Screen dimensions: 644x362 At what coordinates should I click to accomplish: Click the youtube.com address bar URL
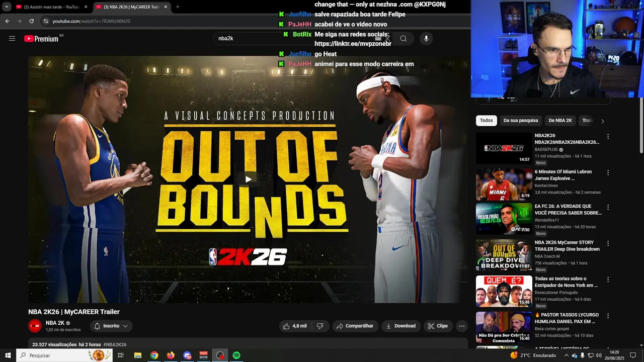pos(92,21)
